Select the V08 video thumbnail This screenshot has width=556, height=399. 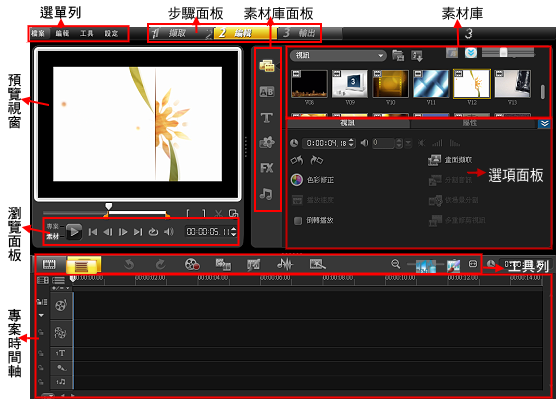coord(309,84)
